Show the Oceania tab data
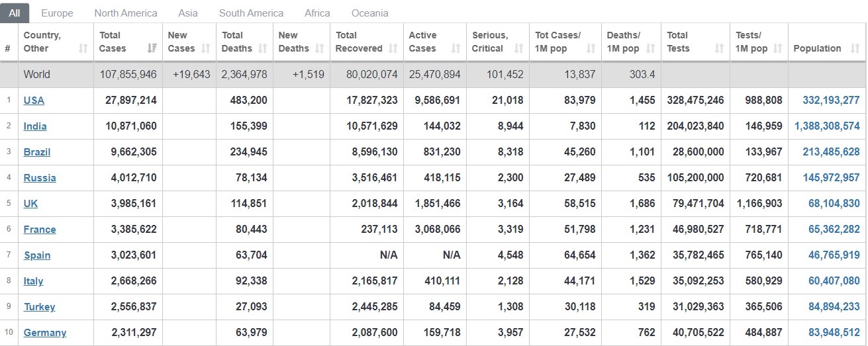The width and height of the screenshot is (868, 346). [x=369, y=13]
